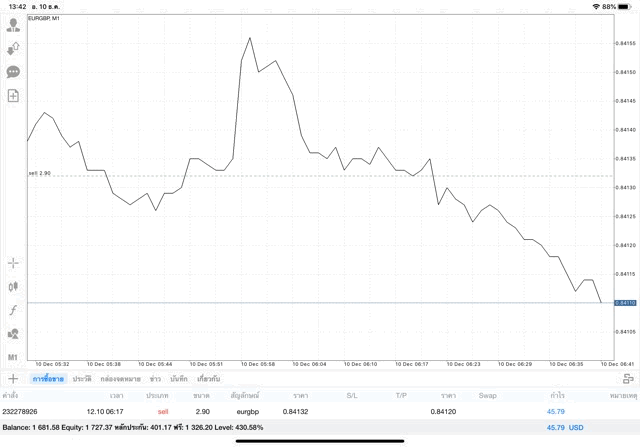Open the บันทึก tab
Image resolution: width=640 pixels, height=447 pixels.
coord(179,379)
